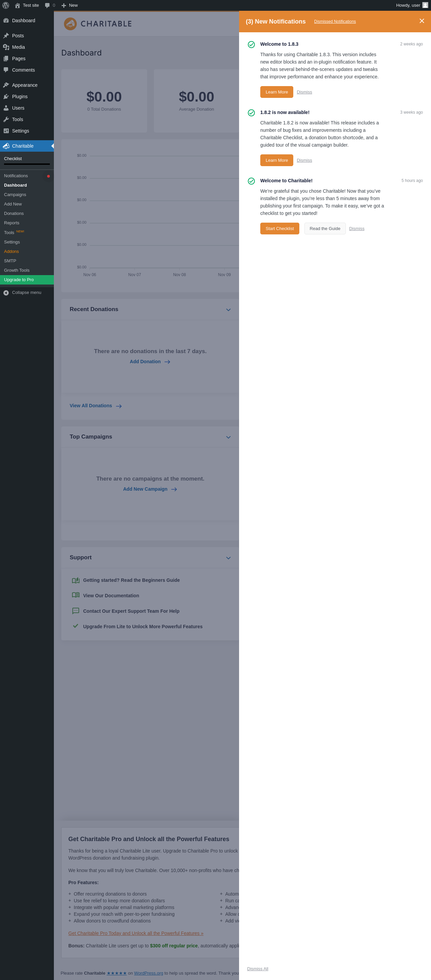Click the Read the Guide button
The image size is (431, 980).
(325, 229)
